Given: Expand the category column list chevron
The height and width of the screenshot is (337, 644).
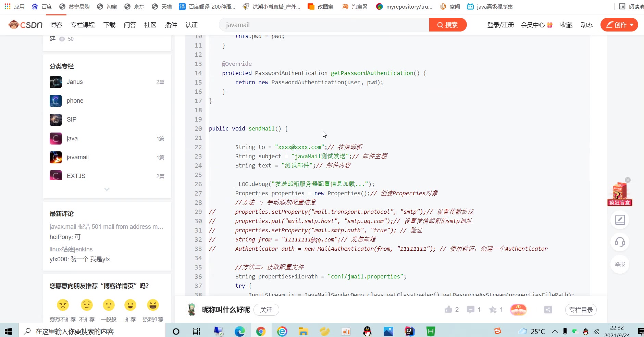Looking at the screenshot, I should (x=107, y=189).
